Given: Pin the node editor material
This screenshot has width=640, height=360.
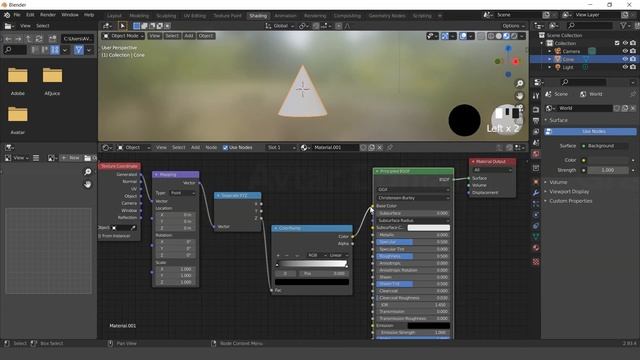Looking at the screenshot, I should (390, 147).
